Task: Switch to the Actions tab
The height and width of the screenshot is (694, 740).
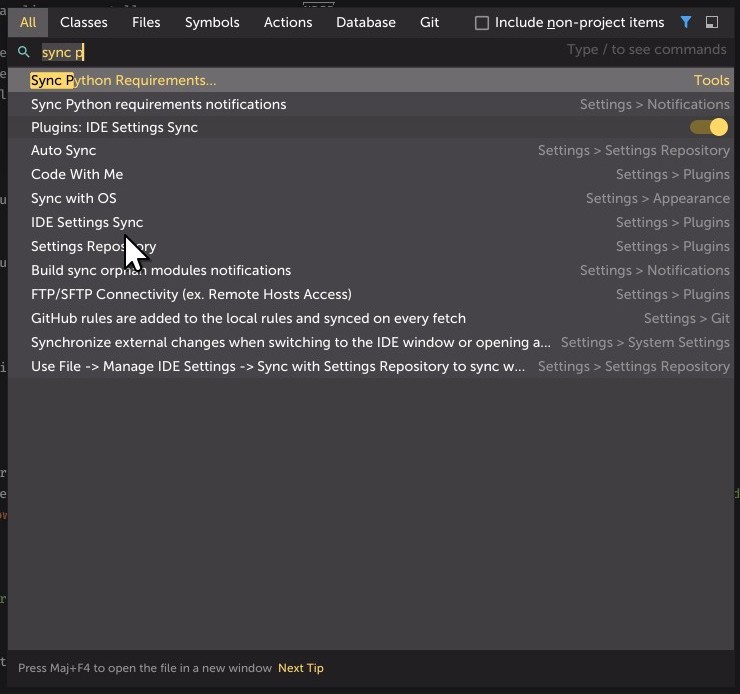Action: coord(288,22)
